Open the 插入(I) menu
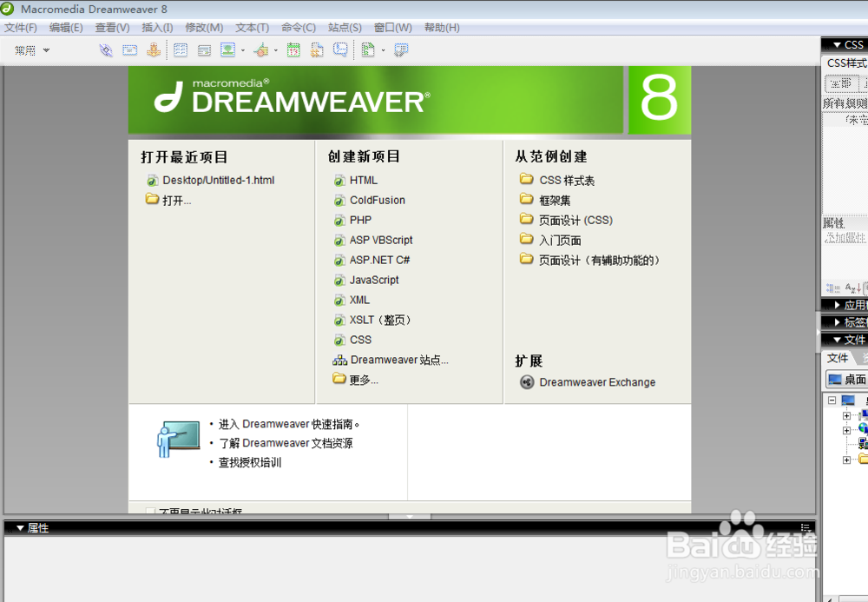The image size is (868, 602). click(157, 28)
